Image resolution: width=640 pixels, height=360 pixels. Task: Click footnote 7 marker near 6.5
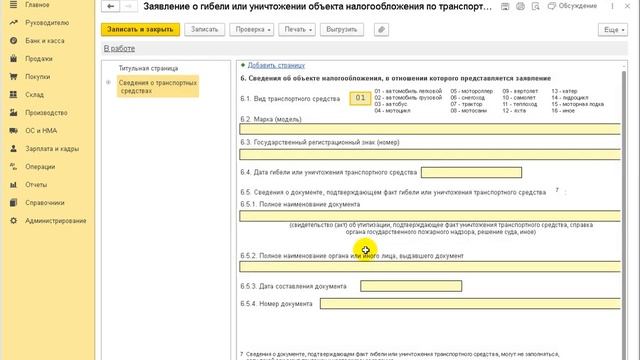(557, 190)
